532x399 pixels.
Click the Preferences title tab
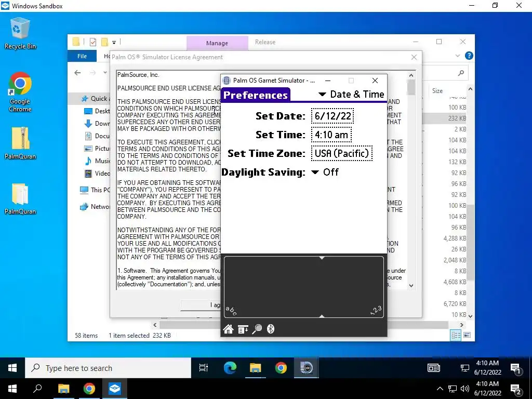click(x=256, y=95)
